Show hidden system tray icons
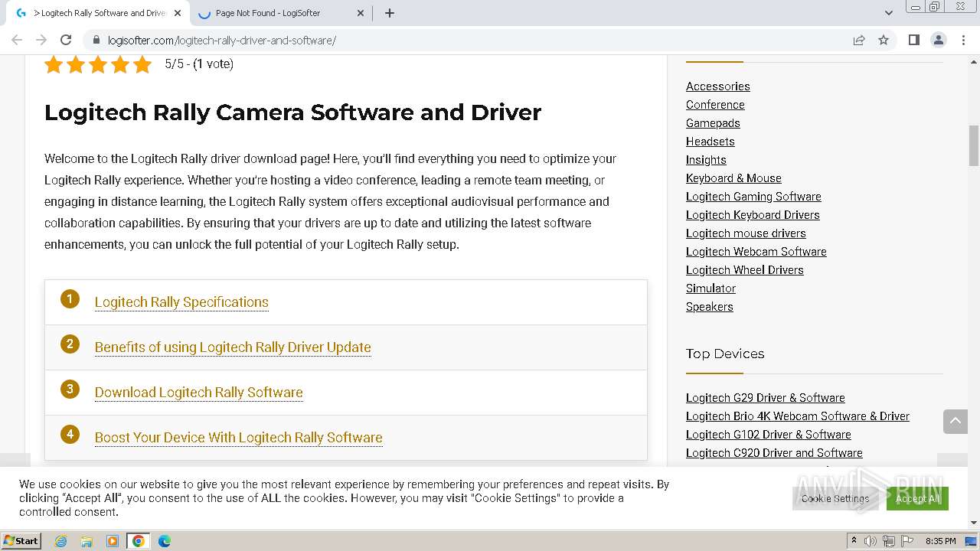980x551 pixels. click(854, 541)
